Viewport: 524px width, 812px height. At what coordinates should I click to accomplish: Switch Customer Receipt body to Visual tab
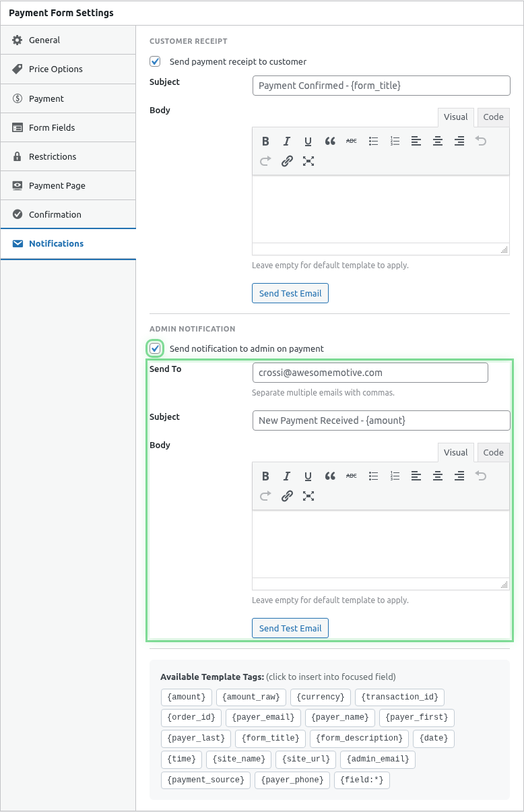coord(456,117)
